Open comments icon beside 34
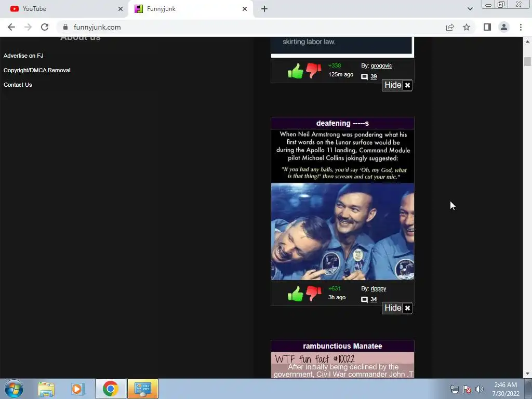 pos(364,300)
